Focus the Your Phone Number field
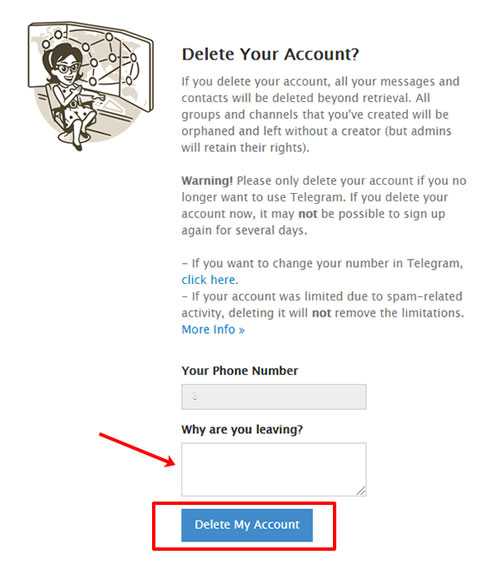 tap(274, 397)
